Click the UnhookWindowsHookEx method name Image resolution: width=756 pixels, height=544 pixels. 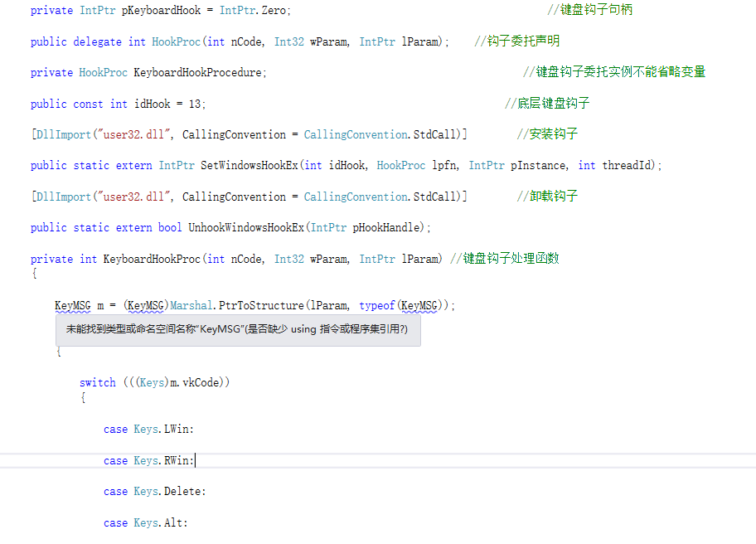(246, 227)
